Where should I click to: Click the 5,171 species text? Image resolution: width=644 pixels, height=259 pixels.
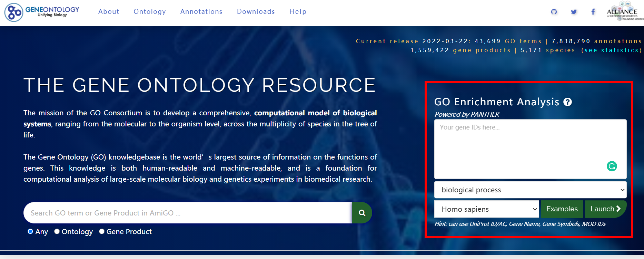[548, 50]
